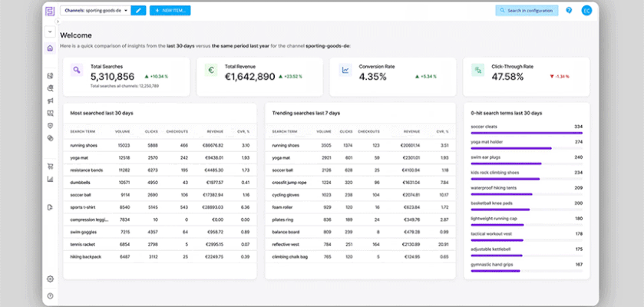Click the Search in configuration field
This screenshot has height=307, width=644.
coord(527,11)
